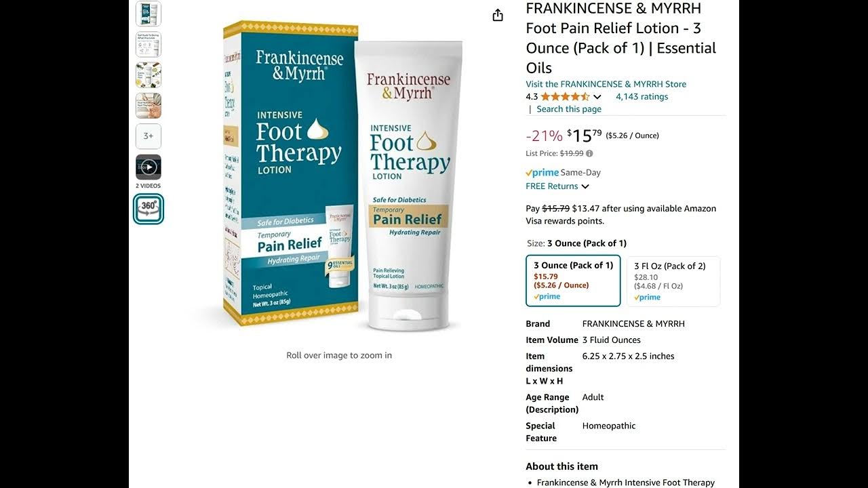
Task: Open the 4,143 ratings link
Action: click(642, 97)
